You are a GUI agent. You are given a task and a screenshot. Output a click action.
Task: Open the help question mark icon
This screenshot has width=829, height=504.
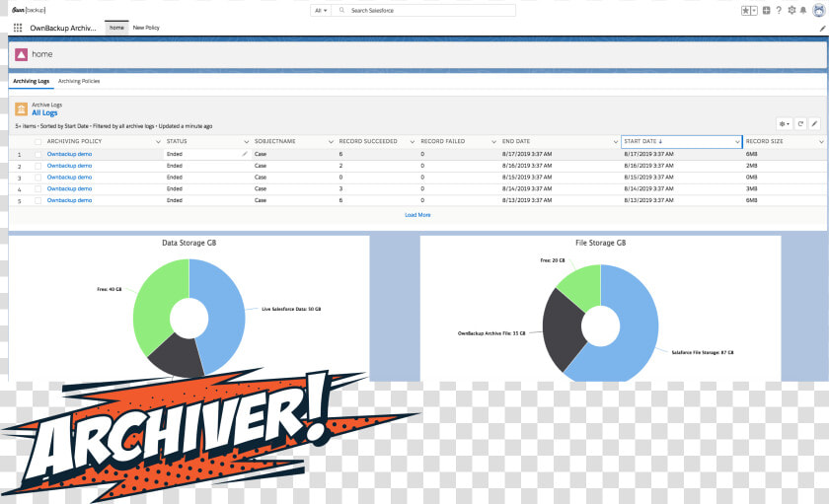coord(779,10)
